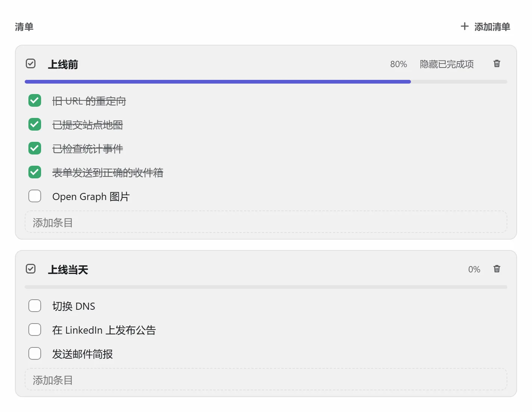
Task: Mark 发送邮件简报 as done
Action: pyautogui.click(x=35, y=353)
